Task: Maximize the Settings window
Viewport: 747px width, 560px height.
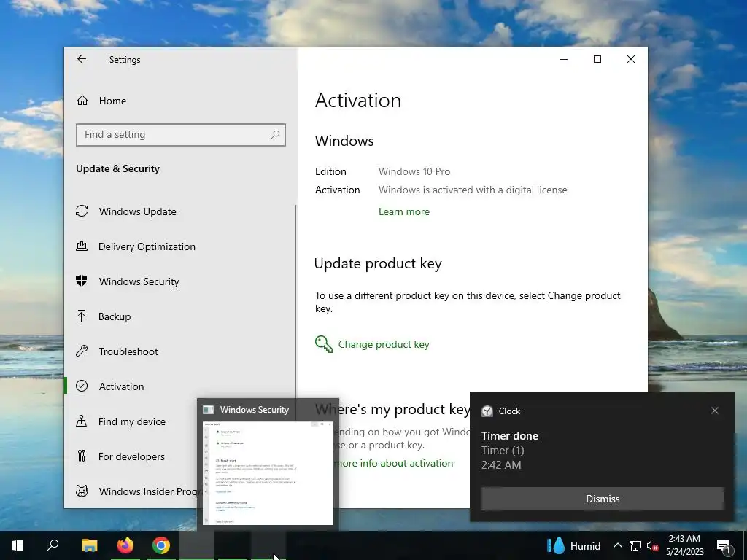Action: [597, 59]
